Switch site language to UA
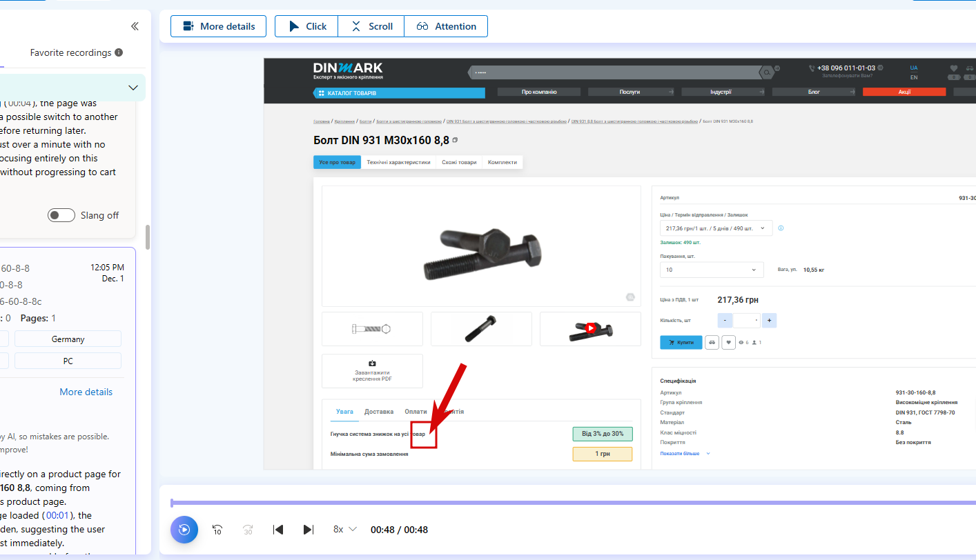This screenshot has height=560, width=976. point(914,68)
